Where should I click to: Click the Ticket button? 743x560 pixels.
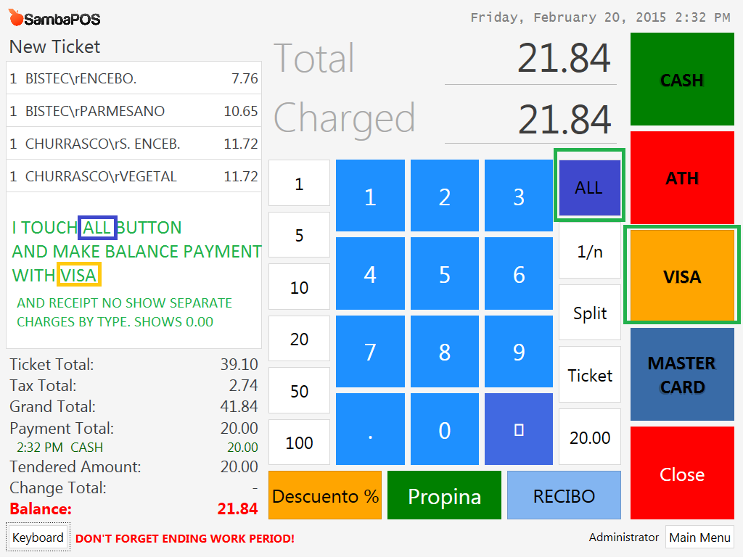589,375
